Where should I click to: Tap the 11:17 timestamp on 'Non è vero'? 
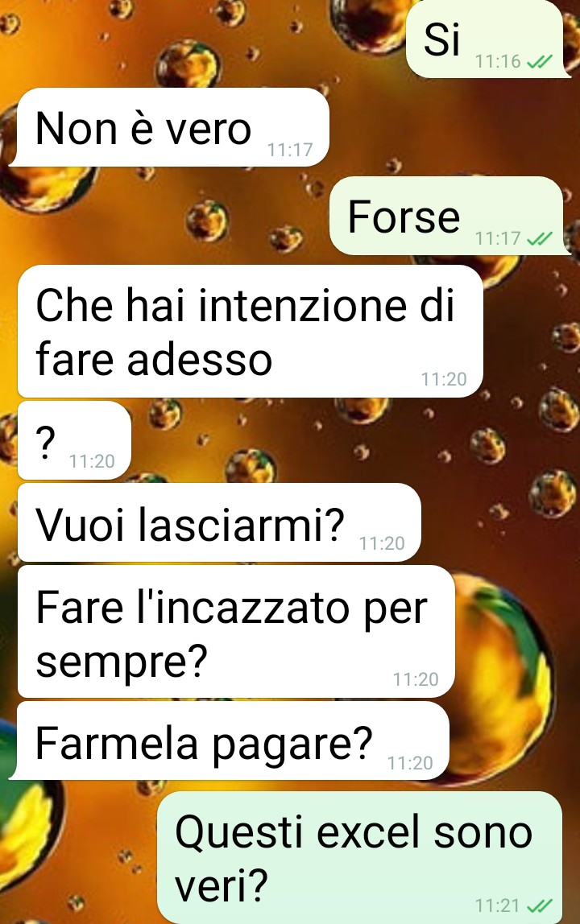tap(290, 151)
